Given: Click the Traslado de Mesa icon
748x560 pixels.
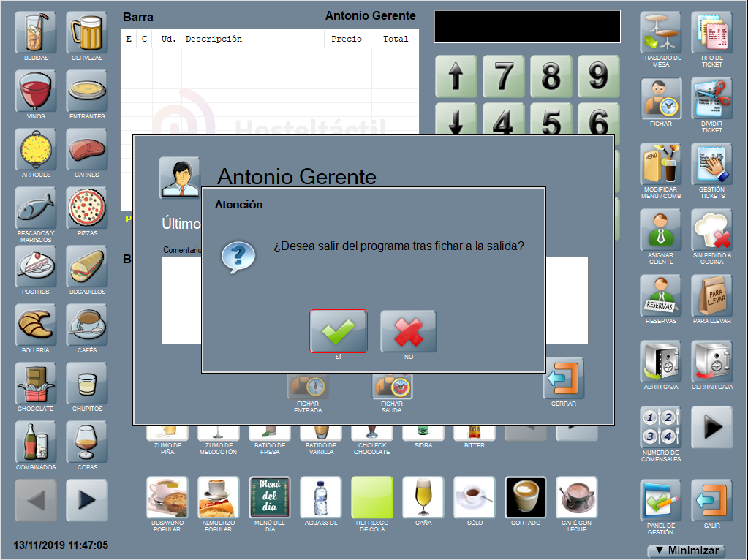Looking at the screenshot, I should (661, 33).
